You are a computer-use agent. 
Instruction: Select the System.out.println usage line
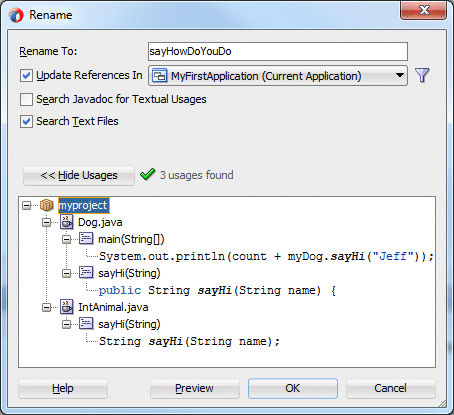(x=266, y=256)
